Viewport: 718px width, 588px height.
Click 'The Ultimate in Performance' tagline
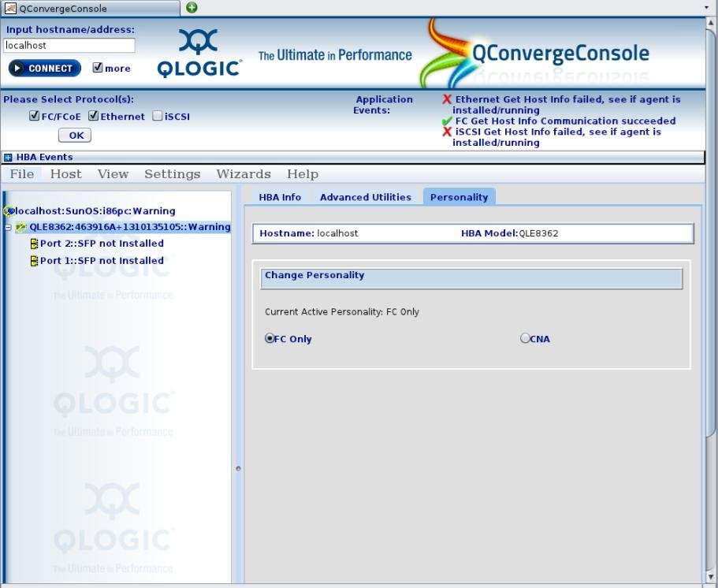335,55
